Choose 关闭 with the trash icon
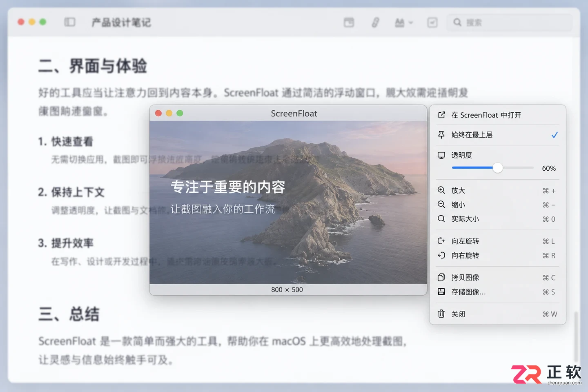The height and width of the screenshot is (392, 588). click(498, 314)
